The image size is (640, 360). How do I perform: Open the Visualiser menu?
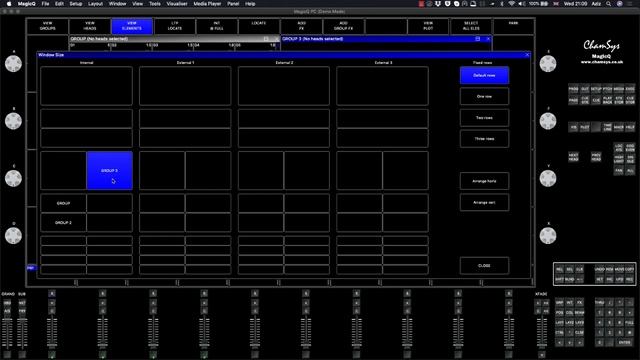coord(177,4)
